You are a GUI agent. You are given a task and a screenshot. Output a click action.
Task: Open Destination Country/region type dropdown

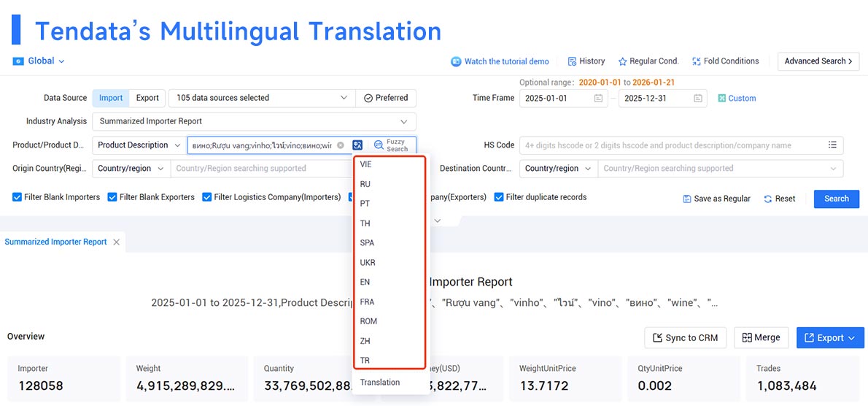pos(559,169)
